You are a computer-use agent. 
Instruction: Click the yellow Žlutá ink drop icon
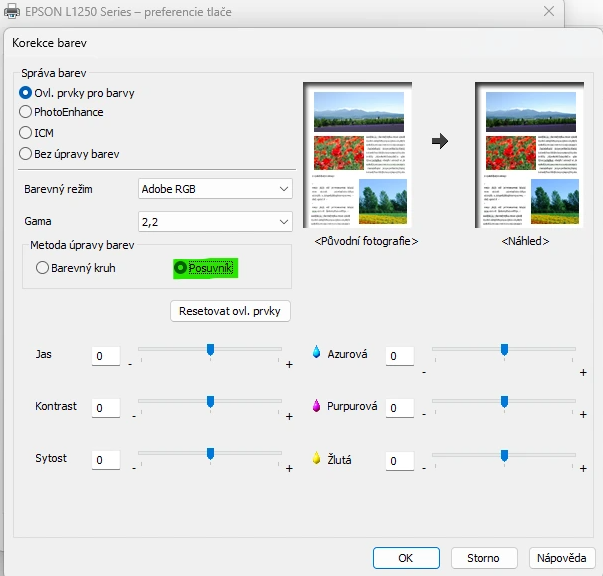pyautogui.click(x=317, y=460)
